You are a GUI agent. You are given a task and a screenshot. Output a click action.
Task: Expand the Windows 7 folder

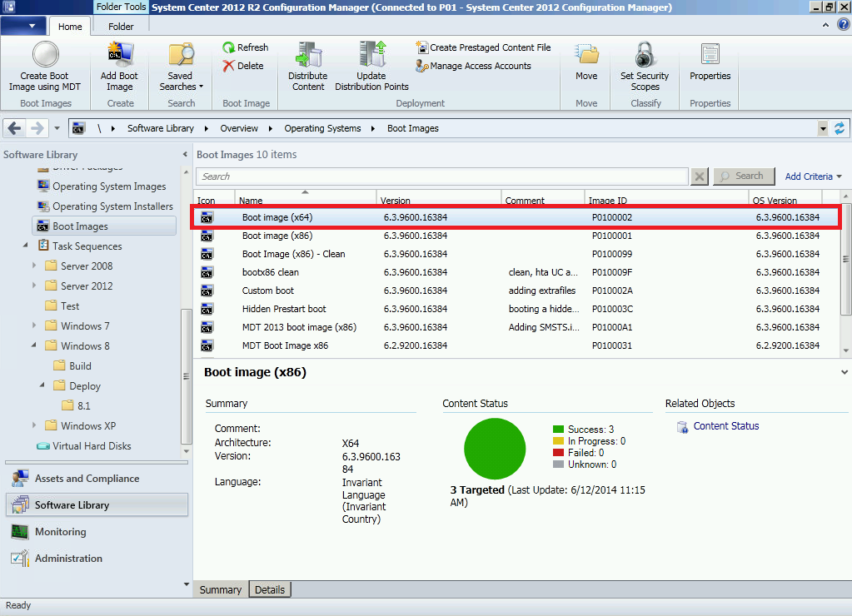coord(34,325)
